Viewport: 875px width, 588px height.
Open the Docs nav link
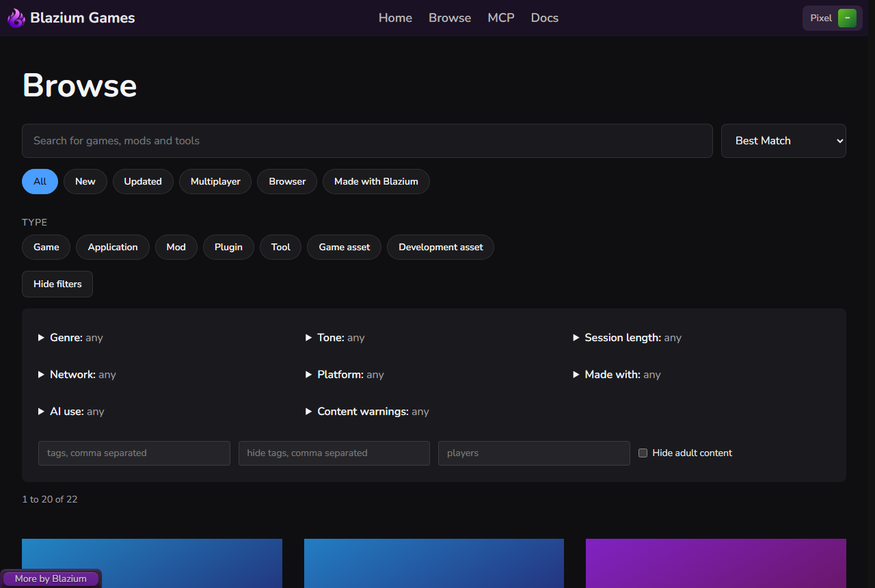click(545, 18)
